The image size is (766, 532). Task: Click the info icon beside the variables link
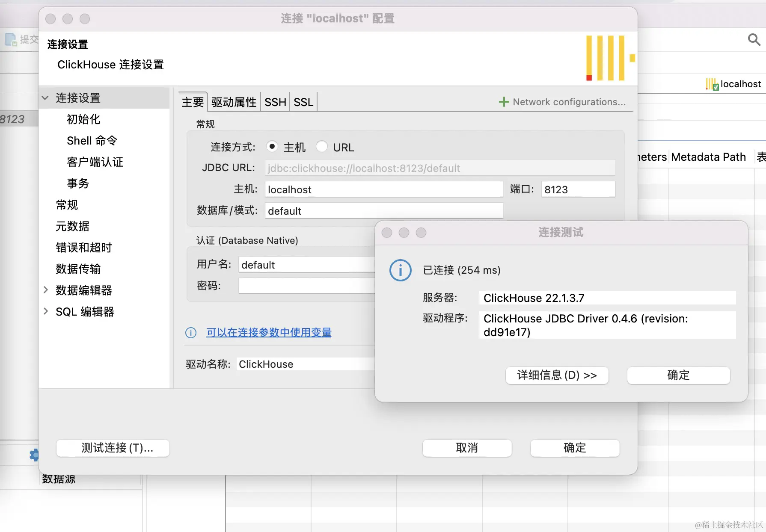coord(191,332)
